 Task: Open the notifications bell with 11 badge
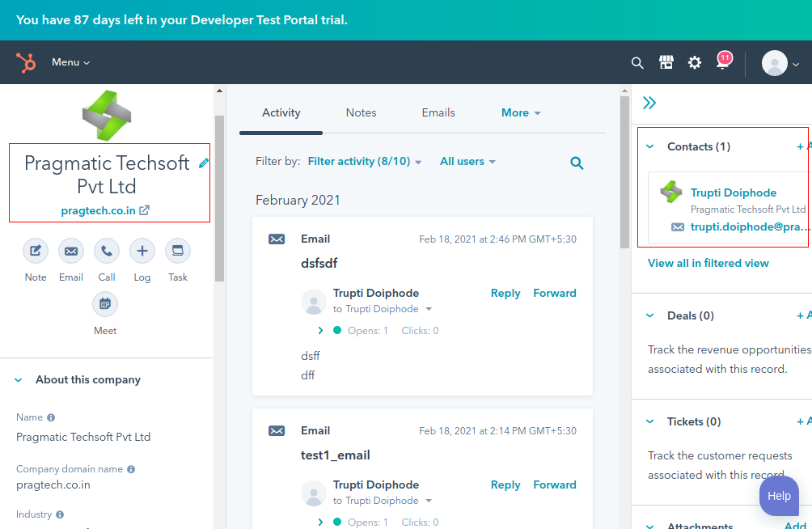pos(724,61)
